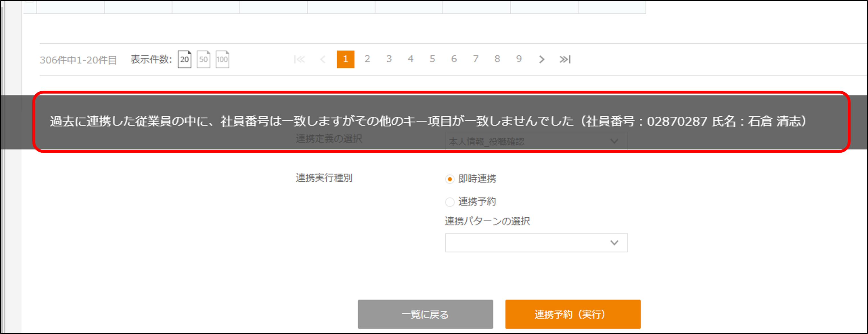Click the 表示件数 label
The width and height of the screenshot is (868, 334).
[x=151, y=59]
